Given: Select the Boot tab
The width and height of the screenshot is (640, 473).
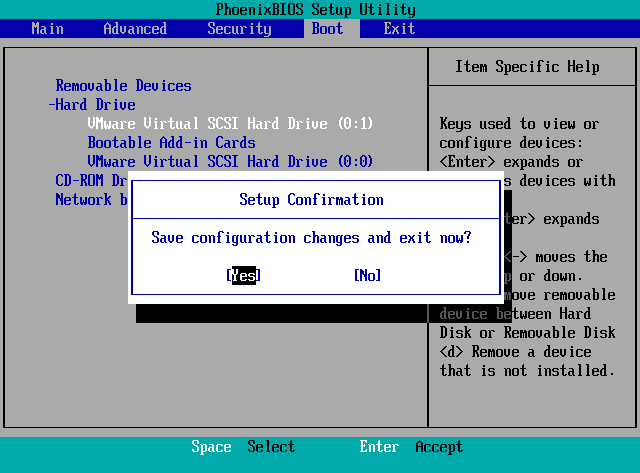Looking at the screenshot, I should click(327, 29).
